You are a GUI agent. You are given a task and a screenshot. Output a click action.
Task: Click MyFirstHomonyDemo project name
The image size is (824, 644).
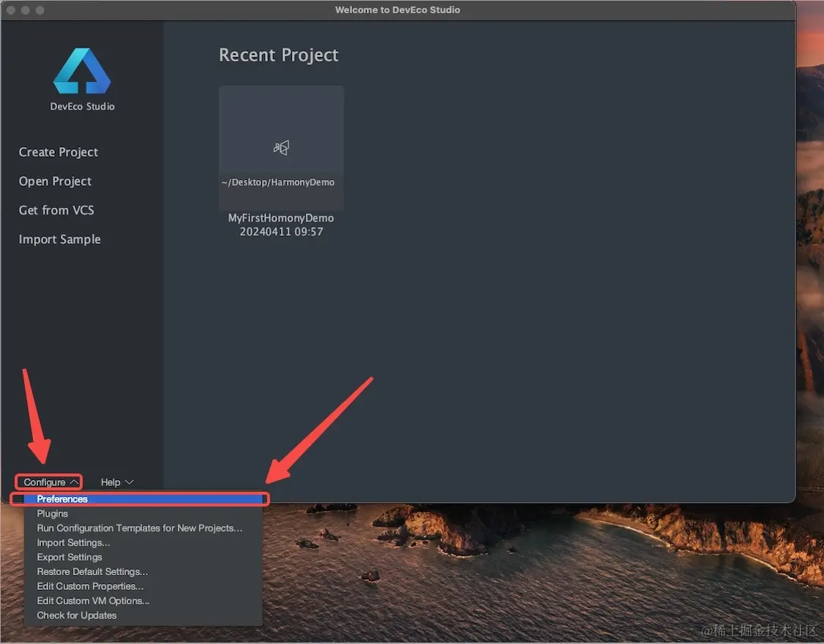(281, 217)
